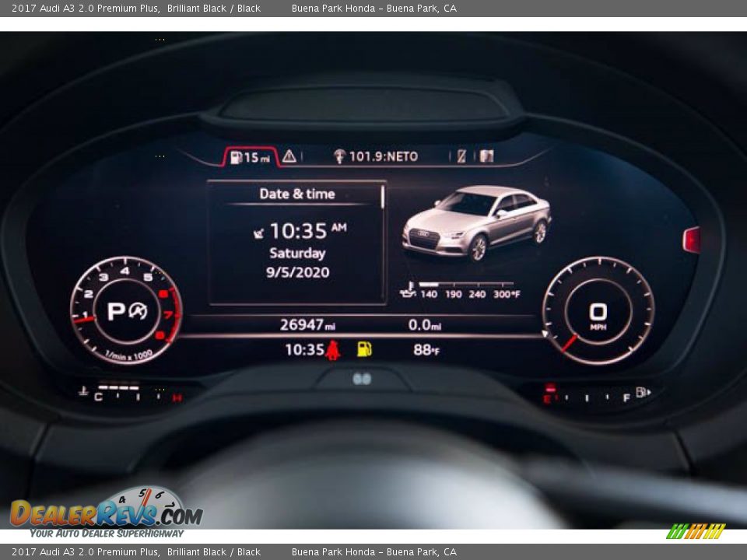Click the tachometer dial

126,310
